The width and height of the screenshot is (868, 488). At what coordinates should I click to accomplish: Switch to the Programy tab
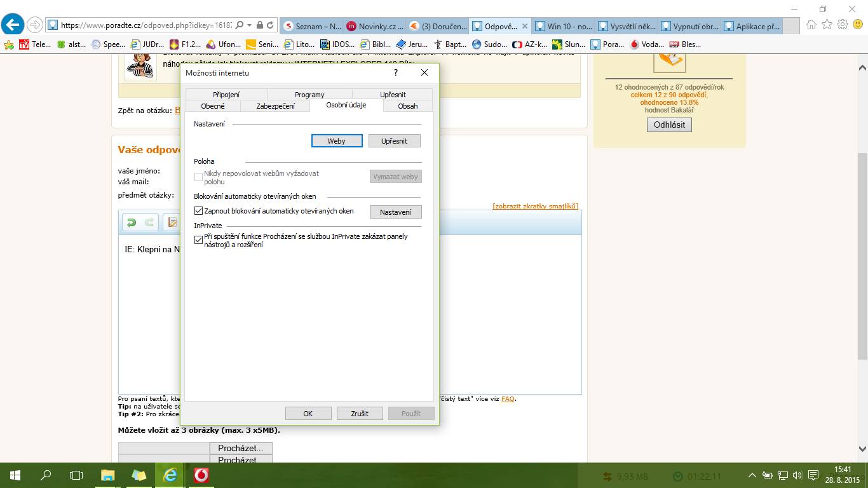(309, 95)
